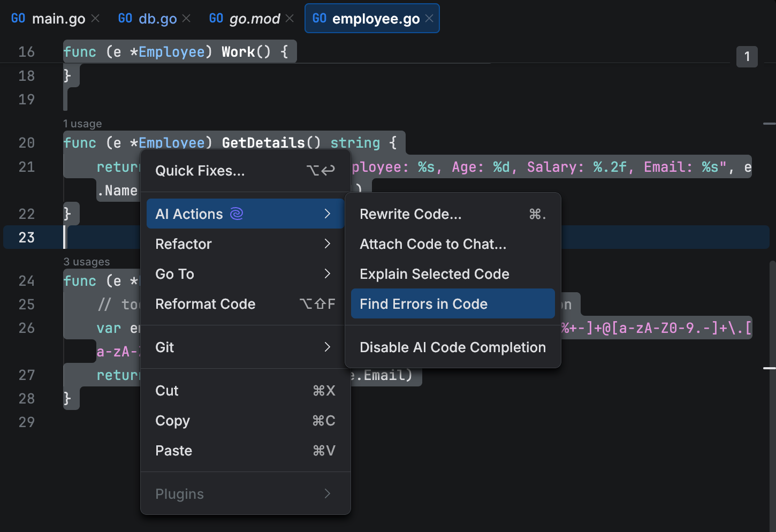This screenshot has height=532, width=776.
Task: Click the Go icon on db.go tab
Action: [125, 19]
